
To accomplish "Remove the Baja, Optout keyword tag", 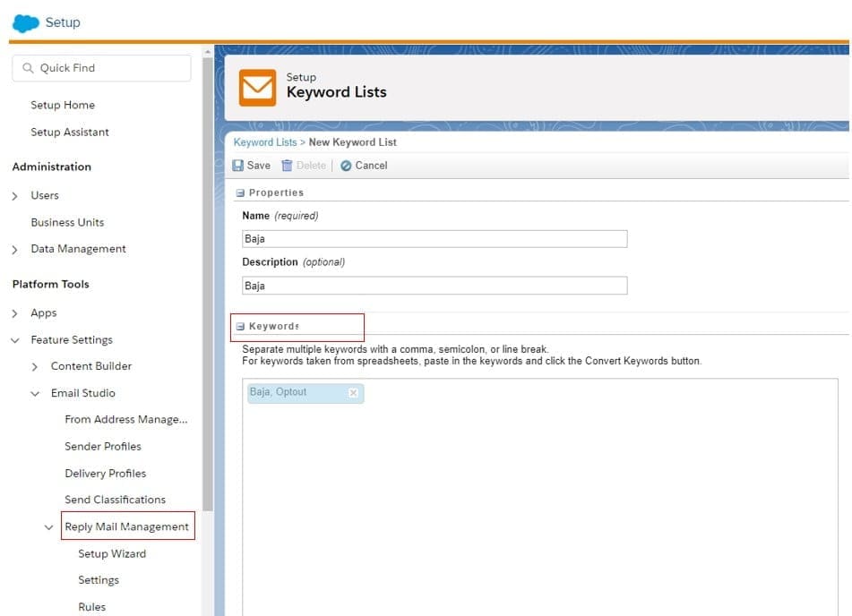I will pos(353,393).
